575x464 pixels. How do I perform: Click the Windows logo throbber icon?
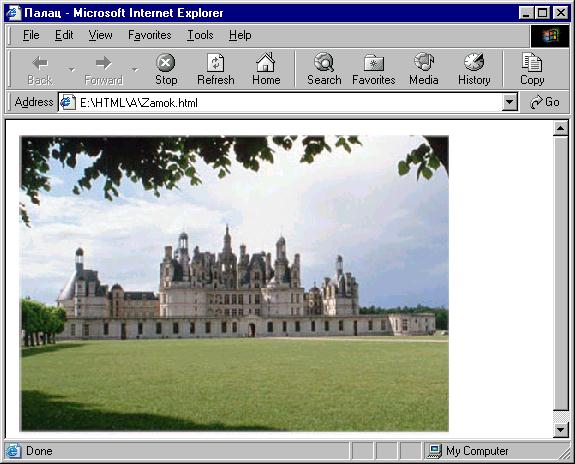point(550,36)
